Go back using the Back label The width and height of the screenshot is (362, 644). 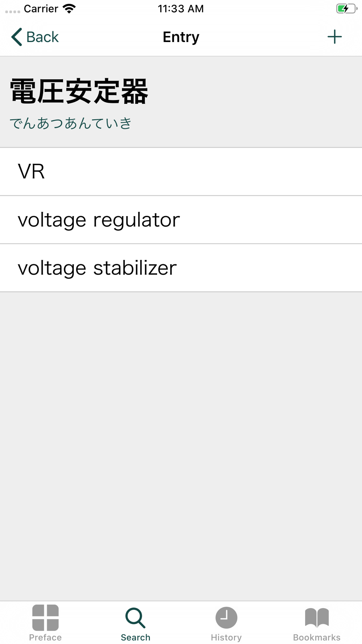click(42, 37)
